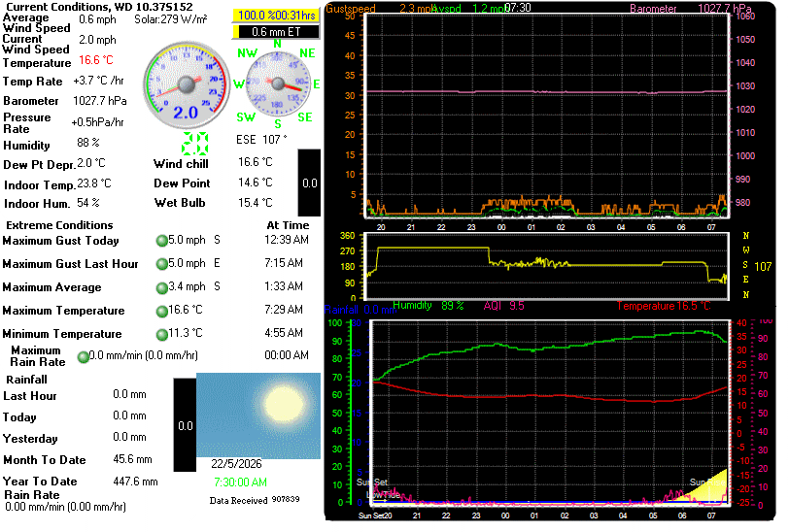This screenshot has height=532, width=789.
Task: Click green indicator beside Maximum Temperature
Action: [161, 312]
